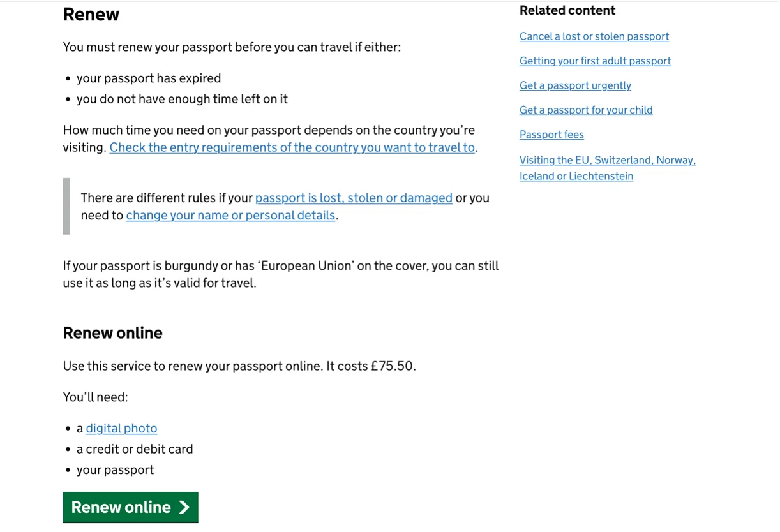The width and height of the screenshot is (780, 532).
Task: Click the 'a credit or debit card' bullet item
Action: click(134, 449)
